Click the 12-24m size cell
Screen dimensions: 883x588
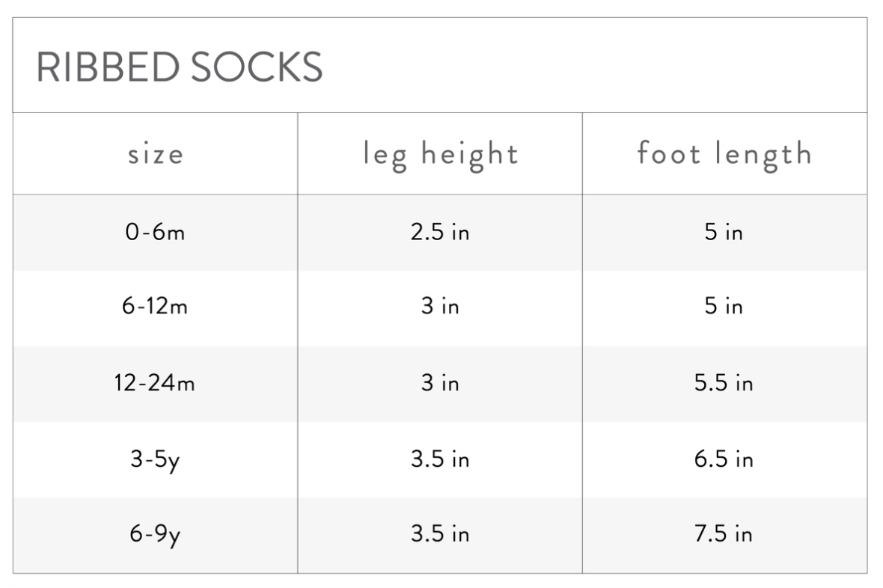pyautogui.click(x=155, y=383)
